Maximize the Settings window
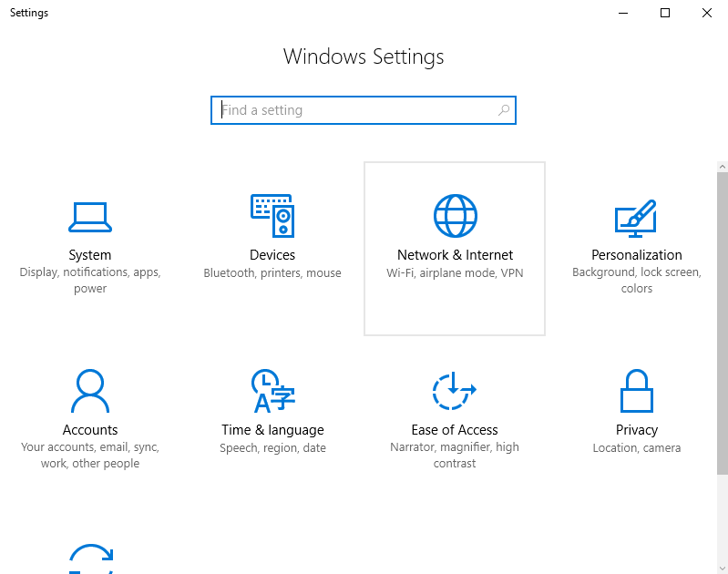Viewport: 728px width, 574px height. coord(665,13)
